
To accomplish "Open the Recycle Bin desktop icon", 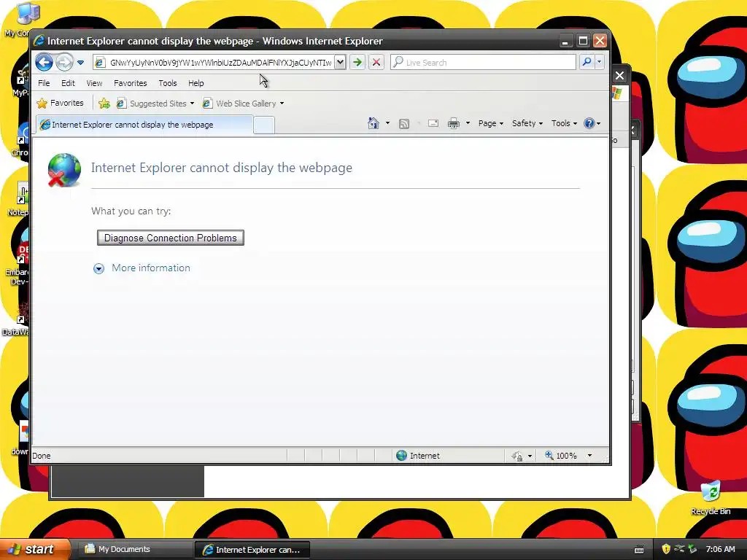I will pos(711,498).
